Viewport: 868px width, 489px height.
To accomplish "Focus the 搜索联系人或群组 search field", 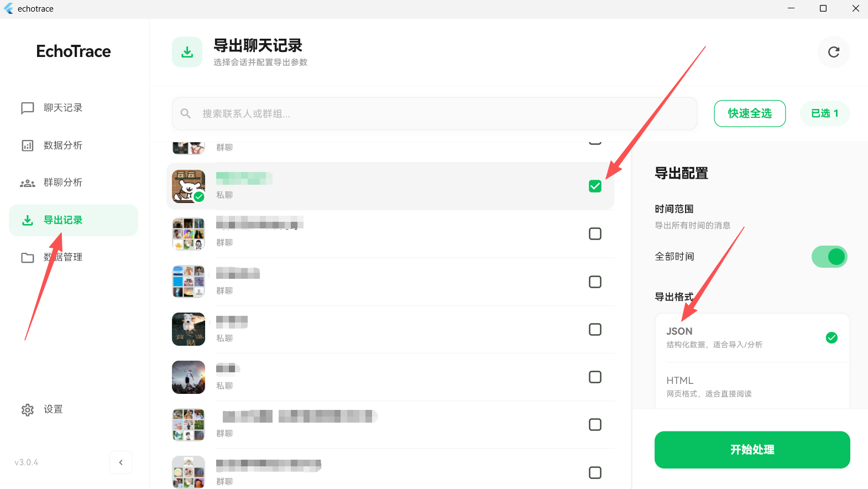I will click(435, 113).
